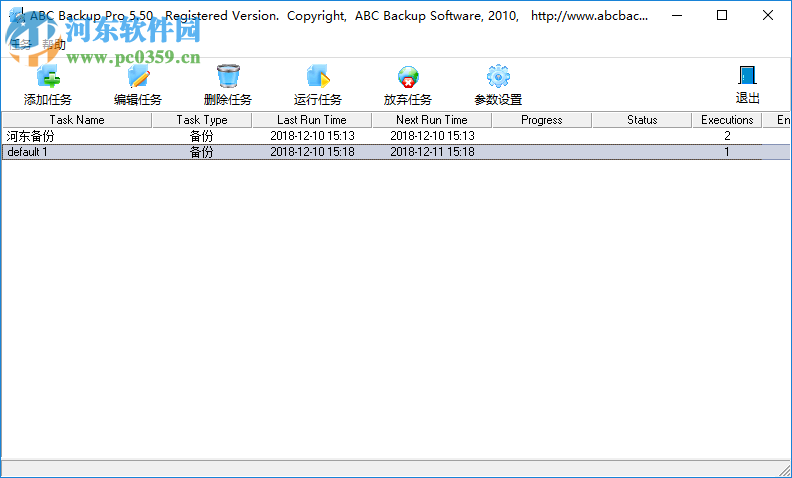This screenshot has height=478, width=792.
Task: Click the Last Run Time column header
Action: coord(312,120)
